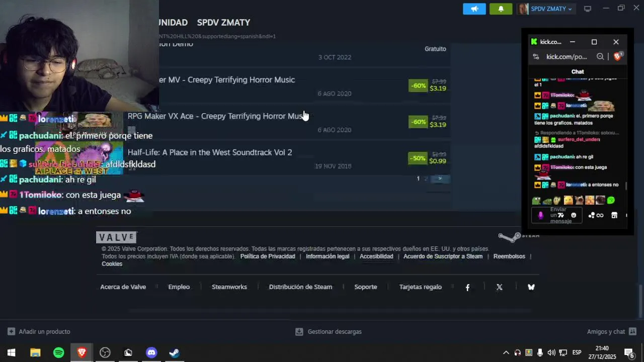This screenshot has height=362, width=644.
Task: Go to next results page arrow
Action: (440, 178)
